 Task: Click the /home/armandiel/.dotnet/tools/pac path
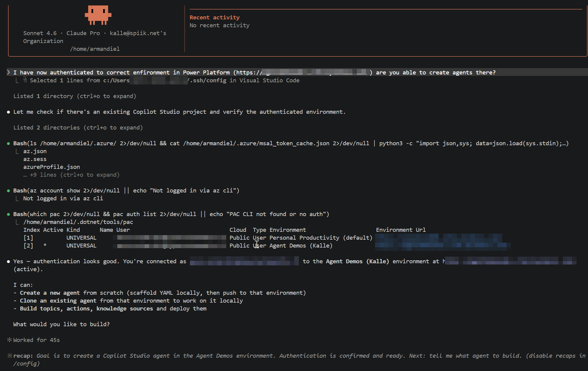coord(78,222)
